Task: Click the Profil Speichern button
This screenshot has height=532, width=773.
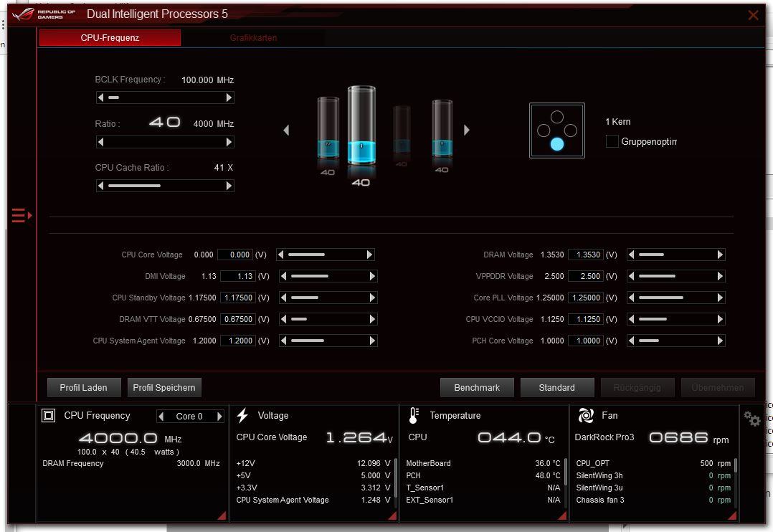Action: (164, 388)
